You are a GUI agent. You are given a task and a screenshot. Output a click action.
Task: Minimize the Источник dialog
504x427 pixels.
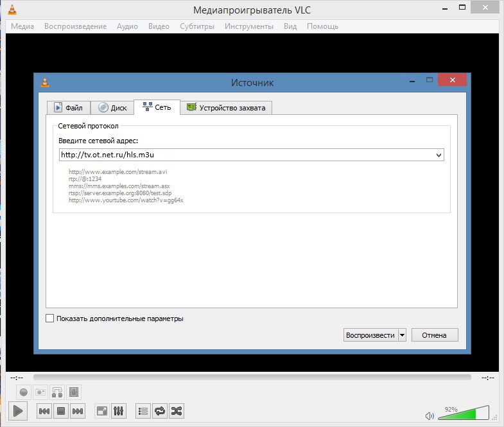[412, 81]
